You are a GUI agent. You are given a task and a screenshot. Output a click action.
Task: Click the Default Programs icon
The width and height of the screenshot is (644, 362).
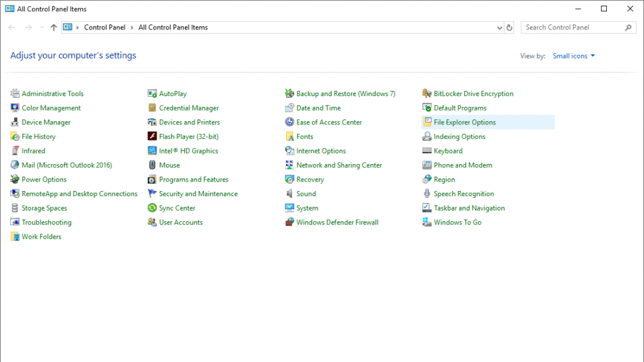[427, 108]
